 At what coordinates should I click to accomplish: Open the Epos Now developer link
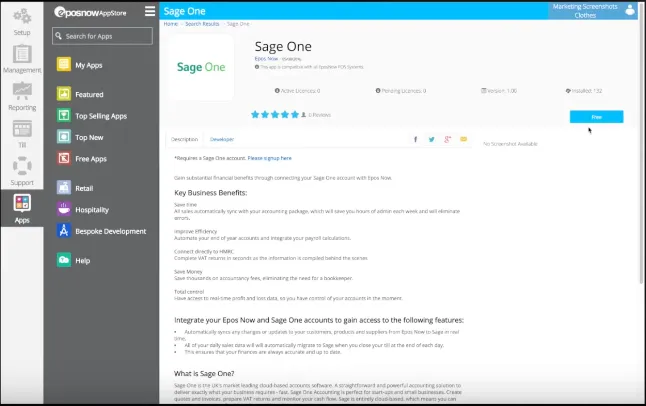pyautogui.click(x=266, y=59)
